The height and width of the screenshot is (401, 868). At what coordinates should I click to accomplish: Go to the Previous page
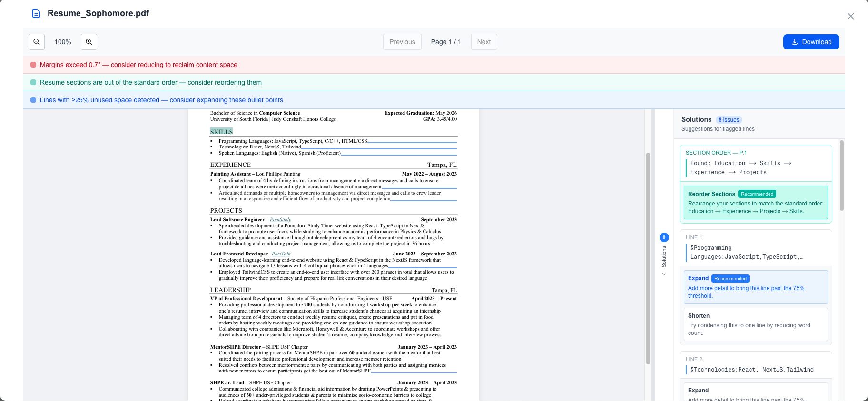point(402,42)
